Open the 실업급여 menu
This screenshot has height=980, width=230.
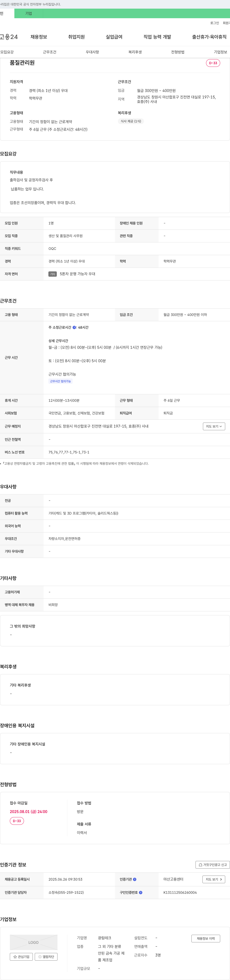tap(114, 37)
